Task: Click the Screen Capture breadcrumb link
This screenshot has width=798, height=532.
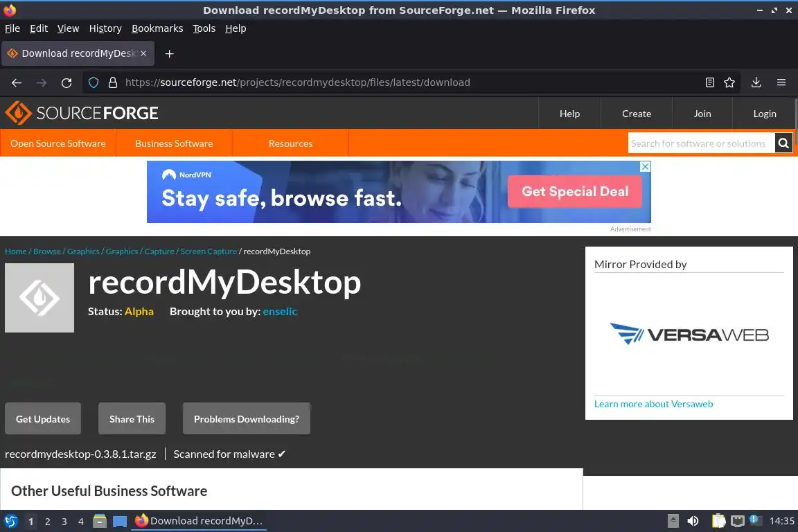Action: click(209, 251)
